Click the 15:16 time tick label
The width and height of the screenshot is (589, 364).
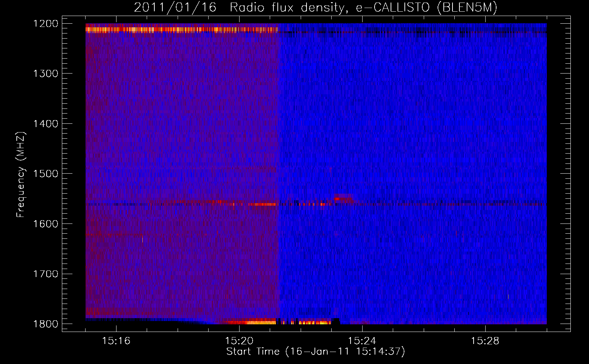[116, 341]
